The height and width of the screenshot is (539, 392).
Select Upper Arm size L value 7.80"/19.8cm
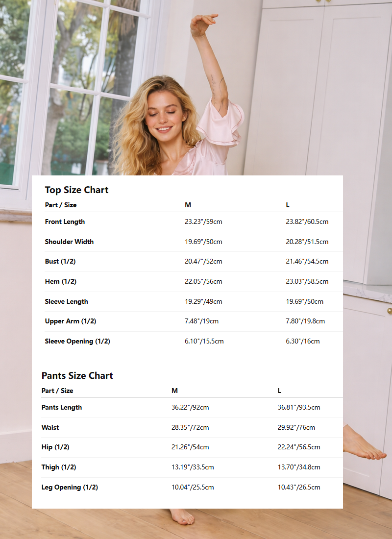305,321
